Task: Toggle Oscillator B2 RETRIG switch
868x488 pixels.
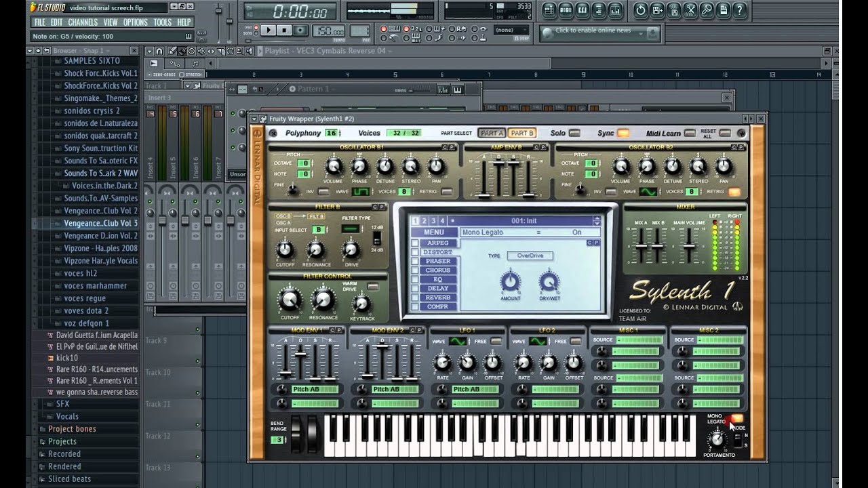Action: pos(734,192)
